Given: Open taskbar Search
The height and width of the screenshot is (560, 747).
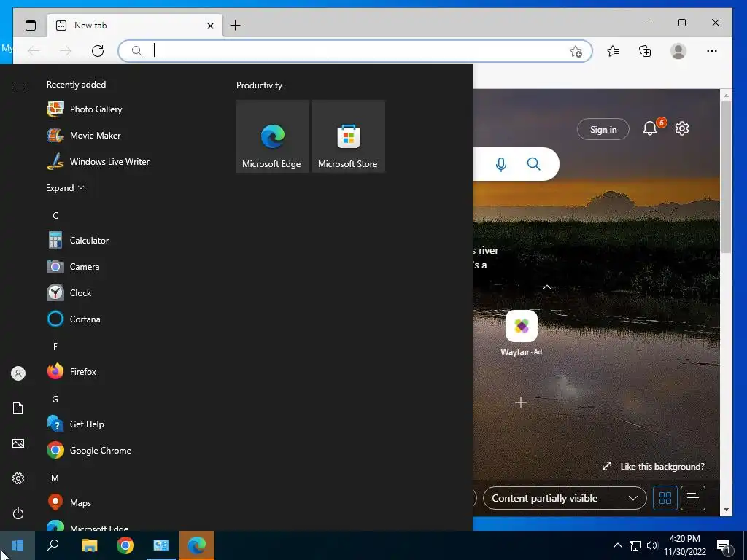Looking at the screenshot, I should (x=53, y=545).
